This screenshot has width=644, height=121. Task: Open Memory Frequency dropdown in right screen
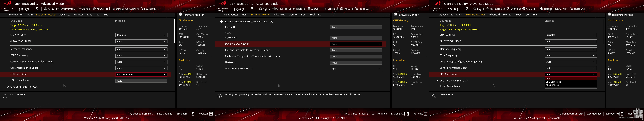pos(571,49)
